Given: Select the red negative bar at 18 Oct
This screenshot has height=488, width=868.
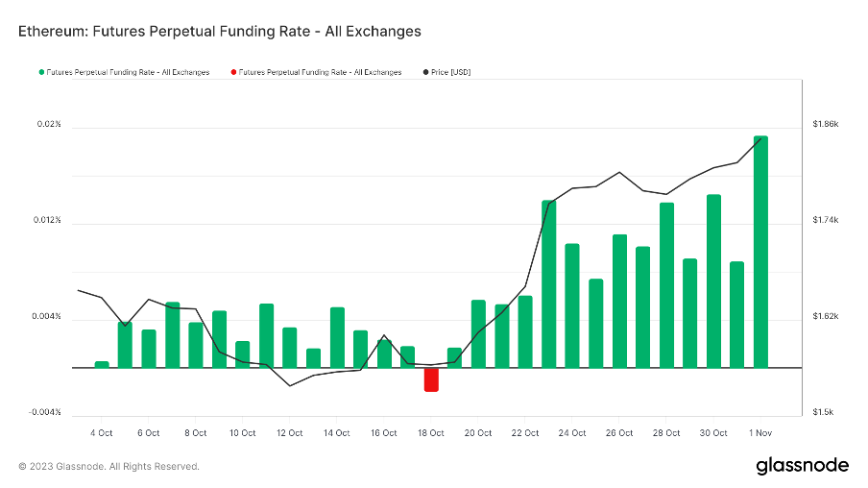Looking at the screenshot, I should point(431,379).
